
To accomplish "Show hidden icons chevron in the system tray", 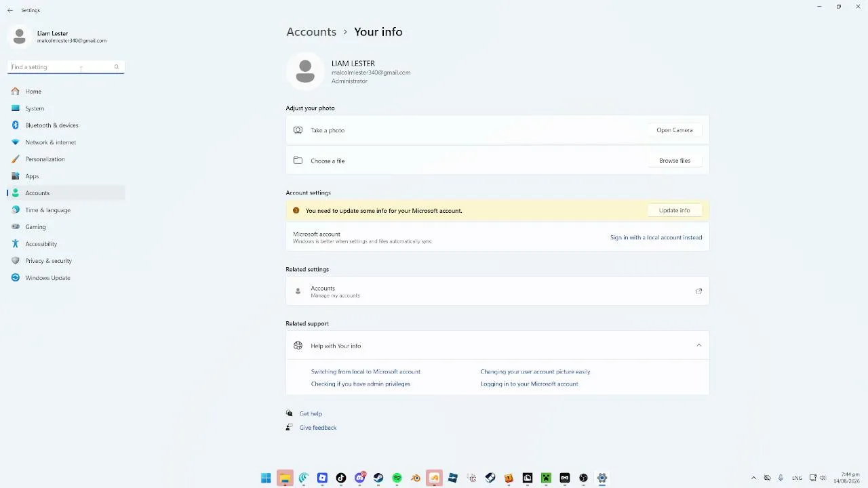I will 753,478.
